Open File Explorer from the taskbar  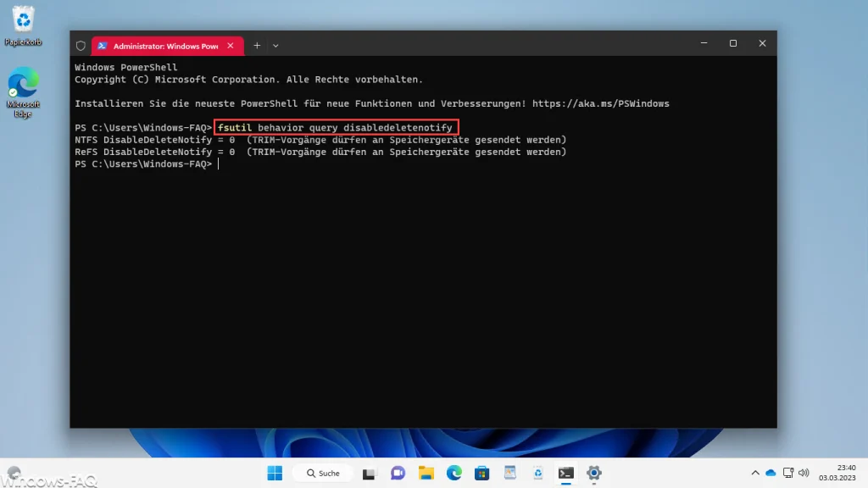pyautogui.click(x=426, y=473)
